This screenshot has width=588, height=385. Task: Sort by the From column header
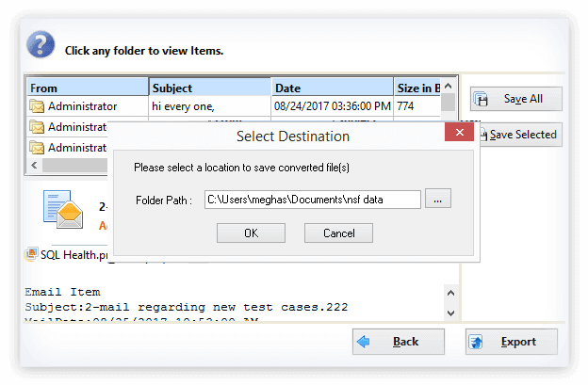click(x=88, y=88)
